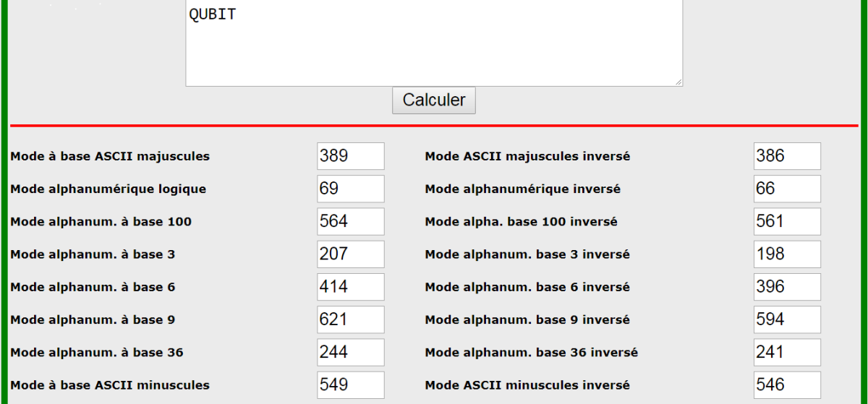Click the base 3 inversé field 198
Viewport: 868px width, 404px height.
click(x=786, y=254)
